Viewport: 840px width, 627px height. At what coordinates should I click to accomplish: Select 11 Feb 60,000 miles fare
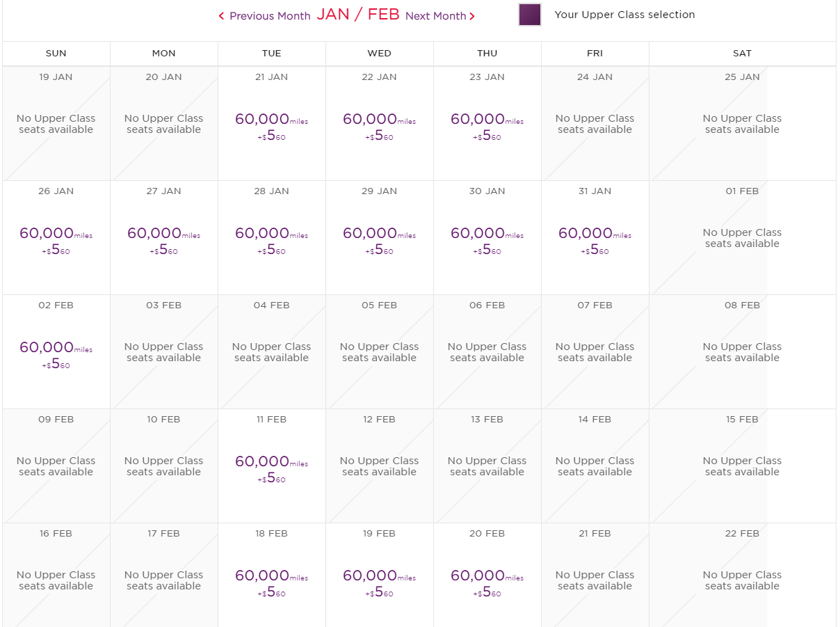point(271,468)
